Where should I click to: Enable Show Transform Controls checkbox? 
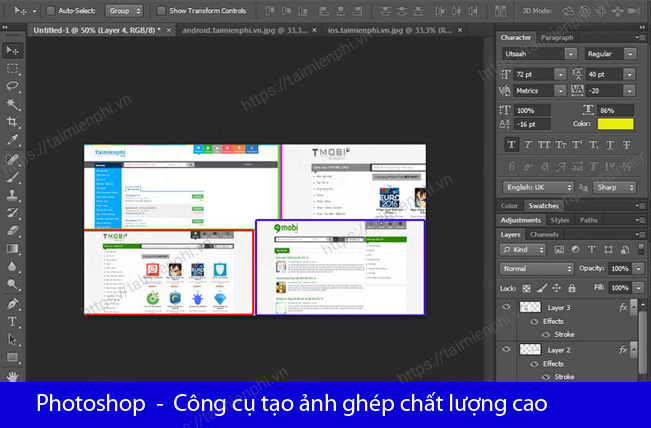tap(161, 11)
